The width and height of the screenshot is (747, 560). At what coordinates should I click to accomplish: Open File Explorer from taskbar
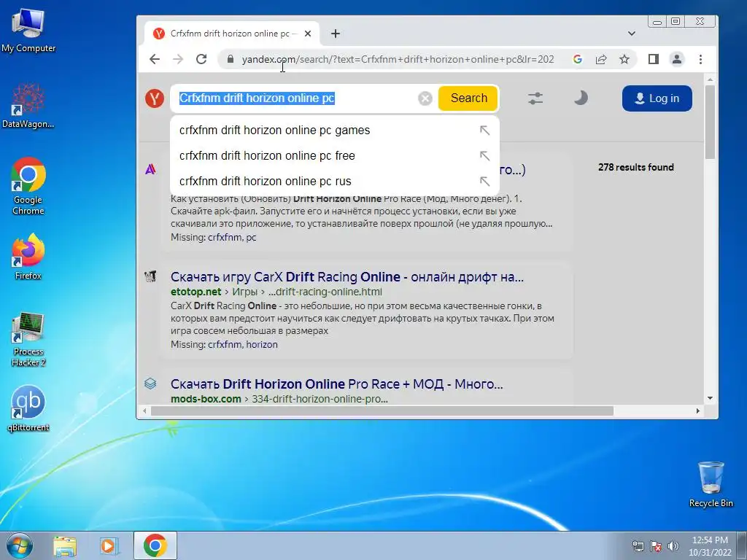[65, 545]
